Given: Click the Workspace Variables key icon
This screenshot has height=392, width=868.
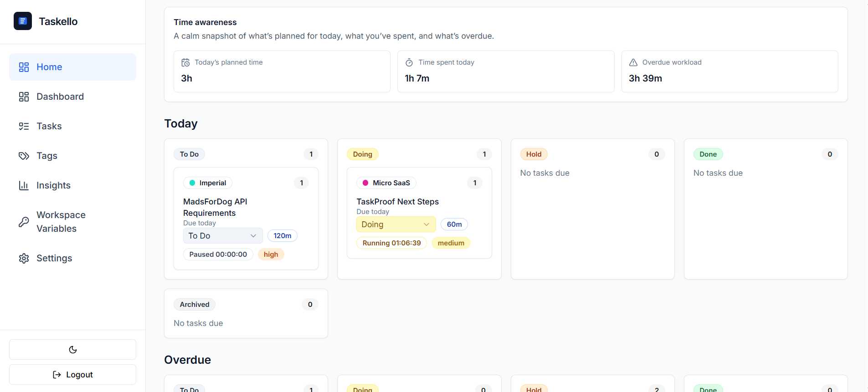Looking at the screenshot, I should click(x=24, y=222).
